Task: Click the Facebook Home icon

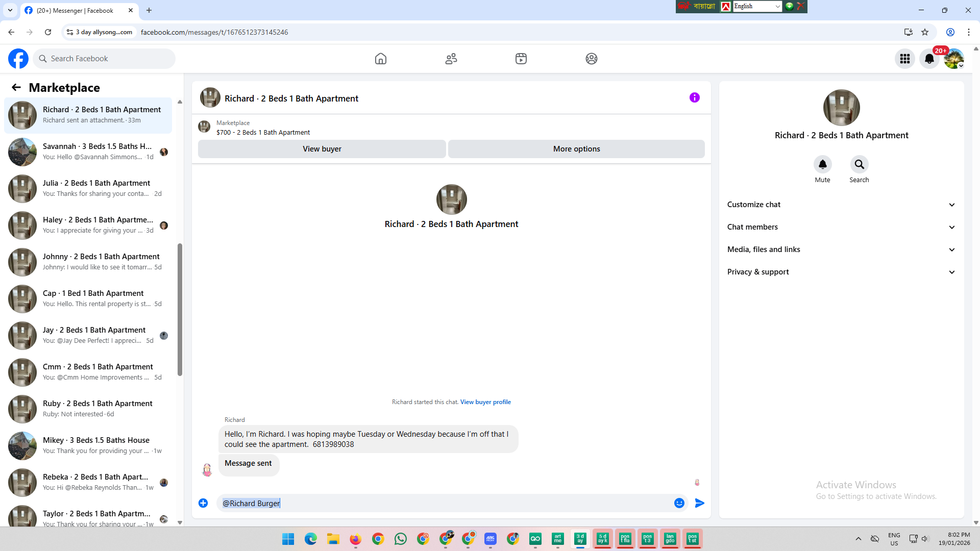Action: (x=381, y=59)
